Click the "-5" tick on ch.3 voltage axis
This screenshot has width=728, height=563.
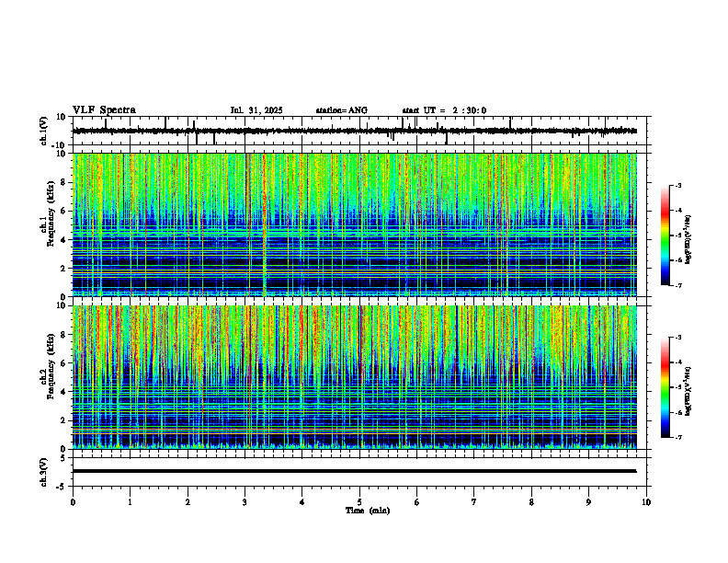[x=62, y=487]
